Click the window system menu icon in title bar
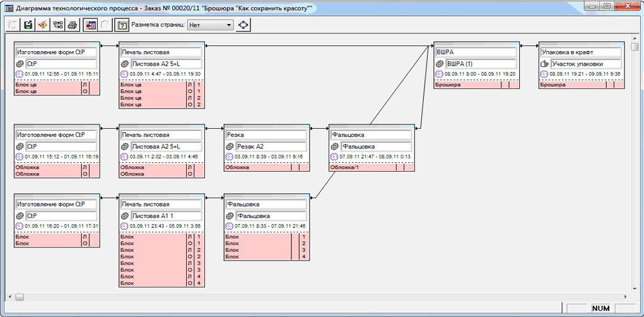Viewport: 644px width, 317px height. [9, 8]
